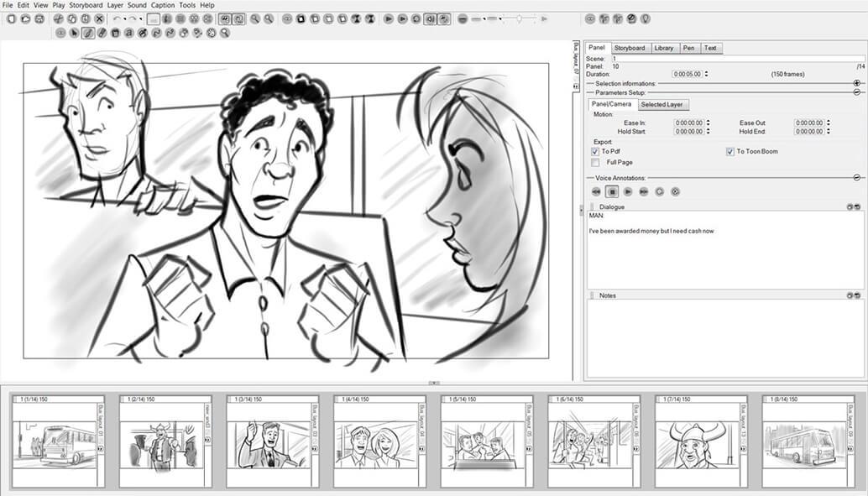Disable the To Toon Boom export option
The height and width of the screenshot is (496, 868).
[x=729, y=152]
